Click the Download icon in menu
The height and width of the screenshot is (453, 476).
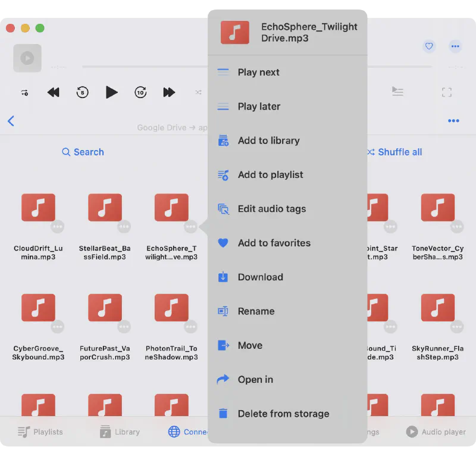223,277
